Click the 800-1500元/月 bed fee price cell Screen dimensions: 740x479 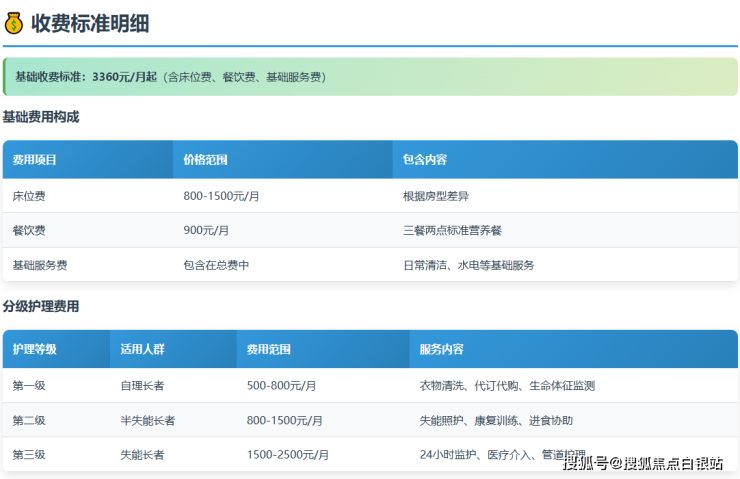[x=222, y=196]
